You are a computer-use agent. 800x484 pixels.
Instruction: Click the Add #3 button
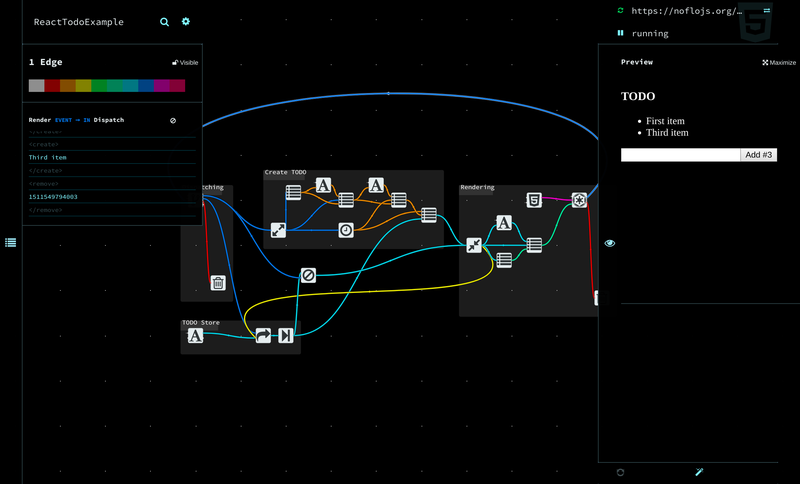(758, 155)
